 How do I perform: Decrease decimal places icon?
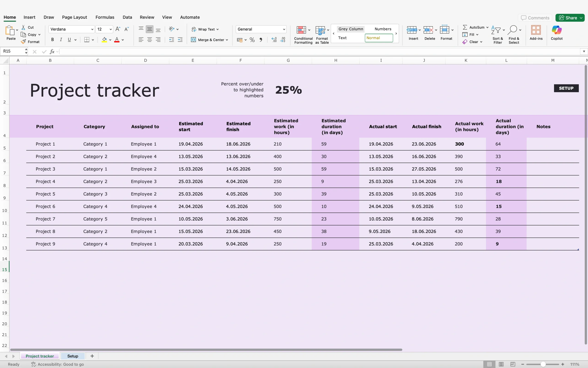[283, 40]
